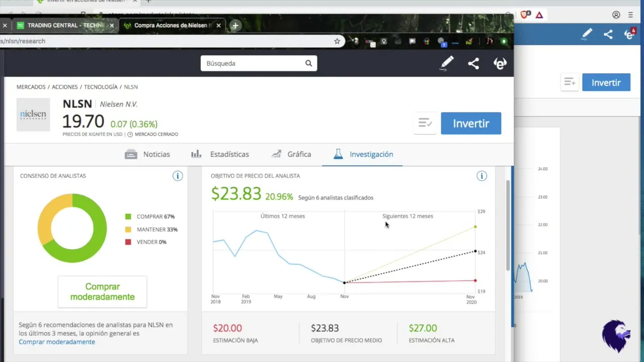Click the red low-estimate chart endpoint
Image resolution: width=644 pixels, height=362 pixels.
475,281
